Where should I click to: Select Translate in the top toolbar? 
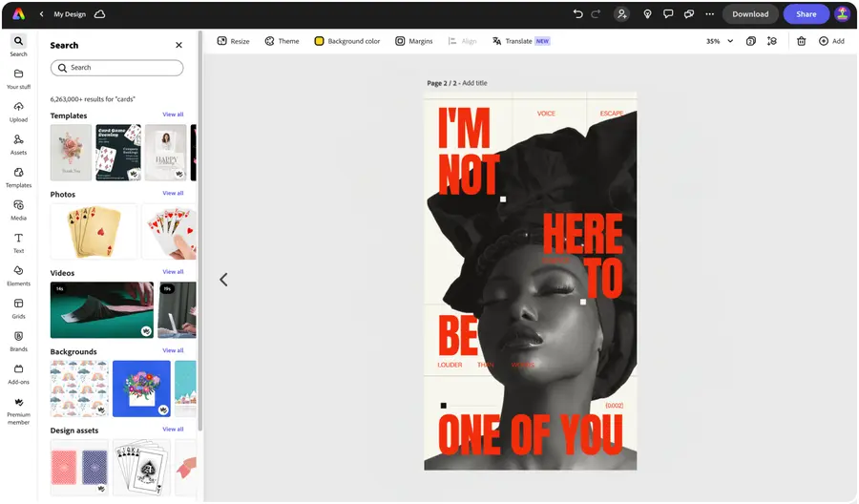tap(520, 41)
